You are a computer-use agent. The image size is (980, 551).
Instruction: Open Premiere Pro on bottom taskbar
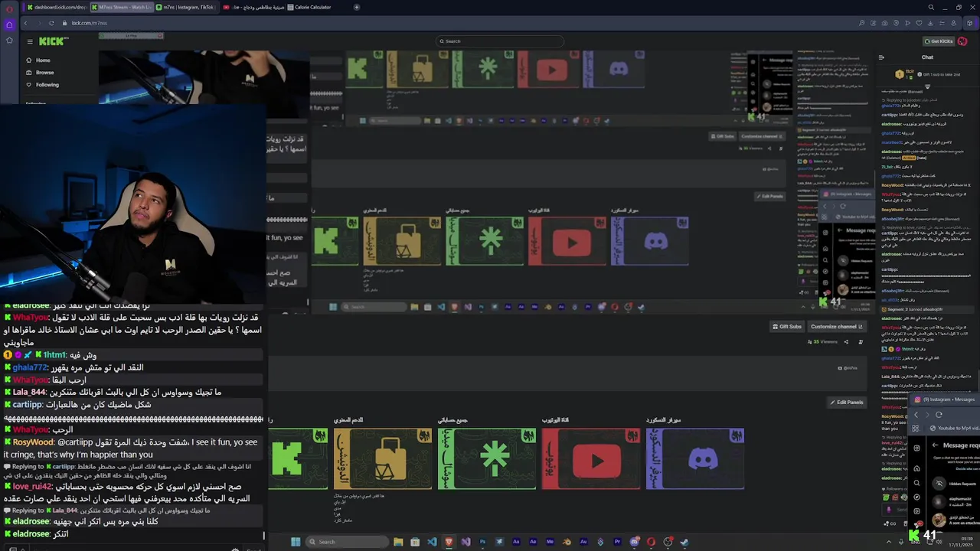point(617,542)
